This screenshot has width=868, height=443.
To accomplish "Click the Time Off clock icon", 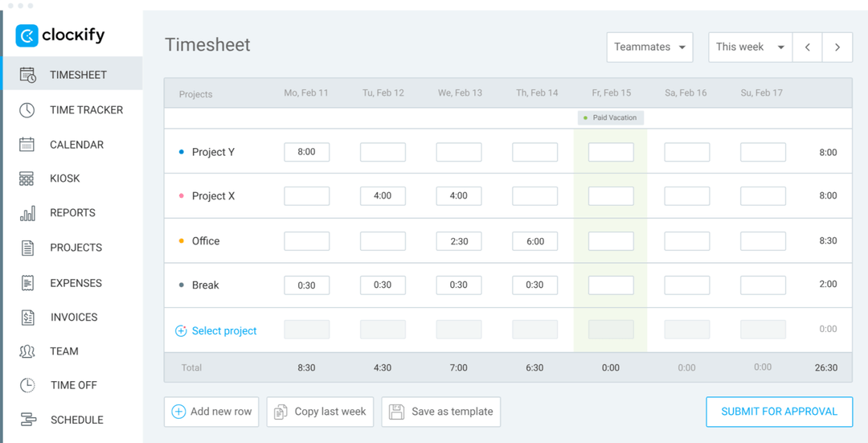I will [x=27, y=385].
